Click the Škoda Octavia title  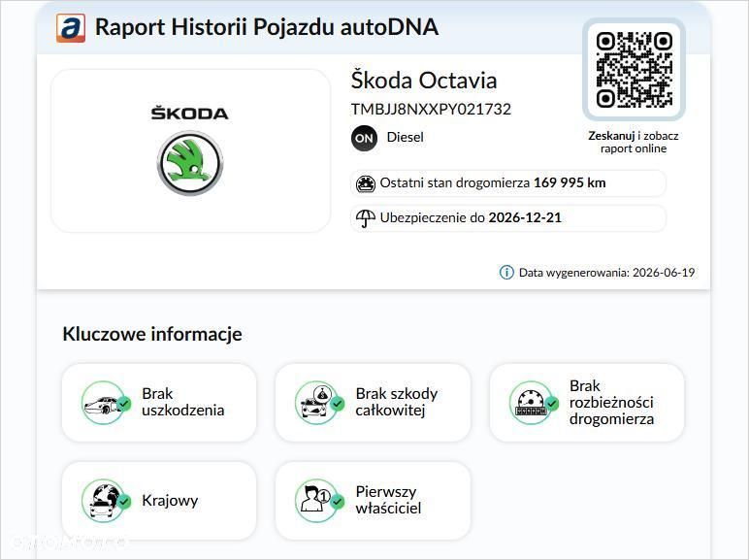424,80
